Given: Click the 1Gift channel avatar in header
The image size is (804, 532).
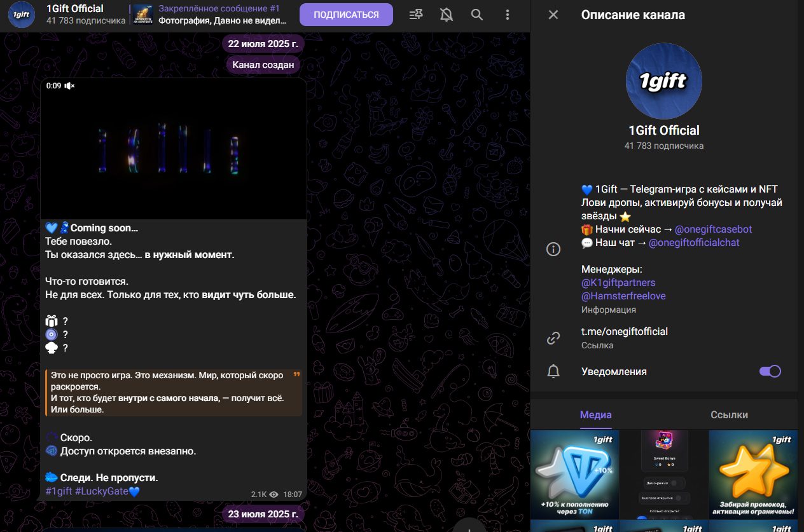Looking at the screenshot, I should (22, 15).
